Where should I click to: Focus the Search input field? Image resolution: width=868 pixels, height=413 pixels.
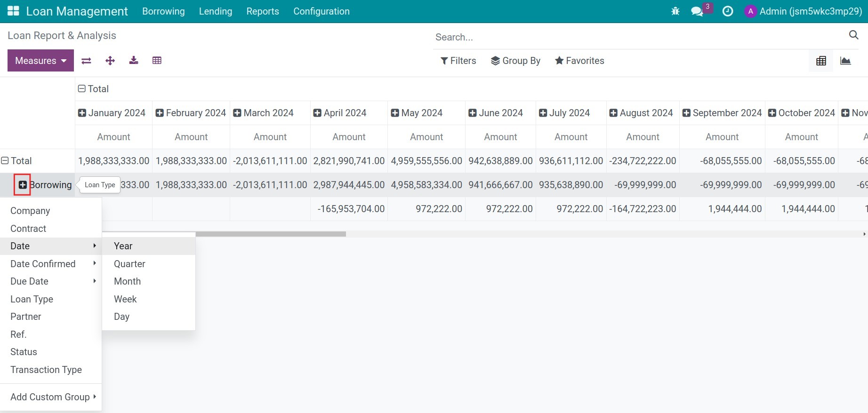tap(639, 37)
